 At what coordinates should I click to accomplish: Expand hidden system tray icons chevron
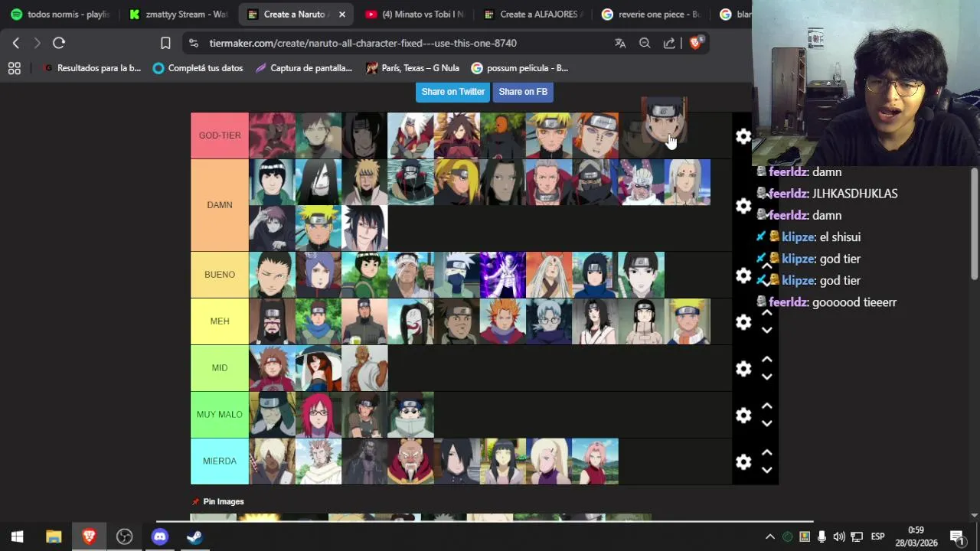[770, 536]
